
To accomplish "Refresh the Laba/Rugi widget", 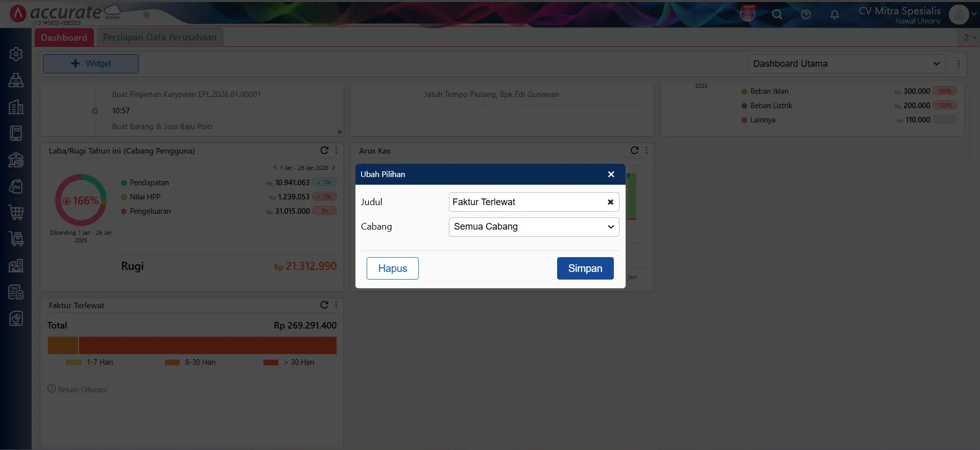I will pos(324,150).
